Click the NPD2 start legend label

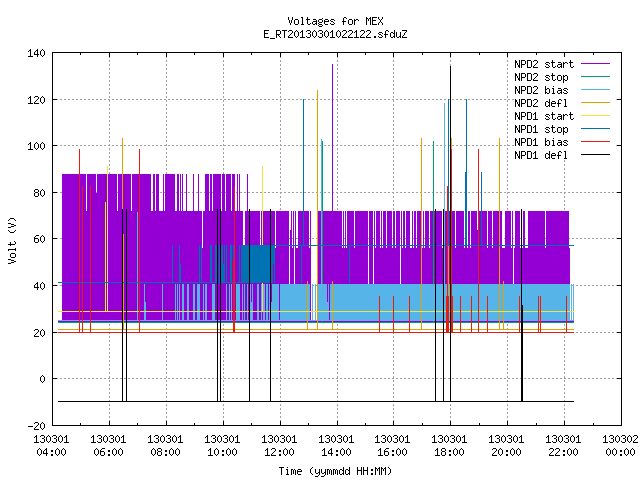544,64
